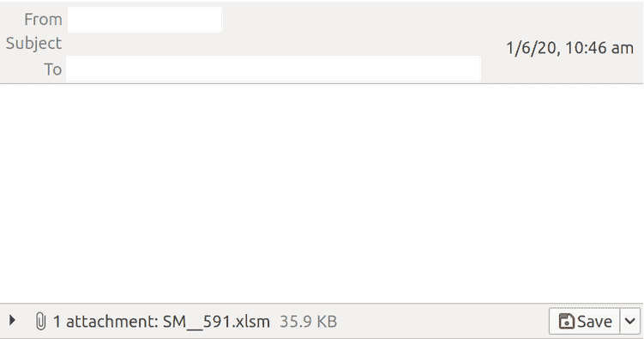The height and width of the screenshot is (339, 644).
Task: Click the To recipient address field
Action: coord(274,69)
